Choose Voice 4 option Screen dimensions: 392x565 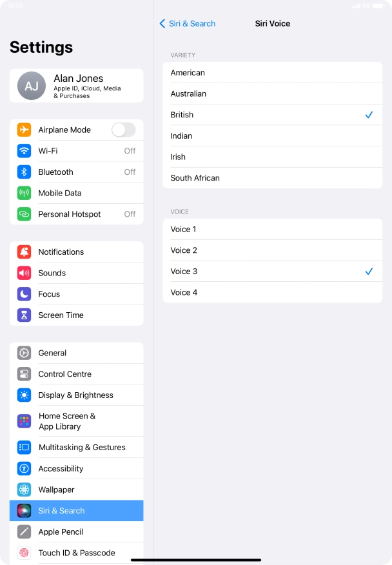[272, 292]
